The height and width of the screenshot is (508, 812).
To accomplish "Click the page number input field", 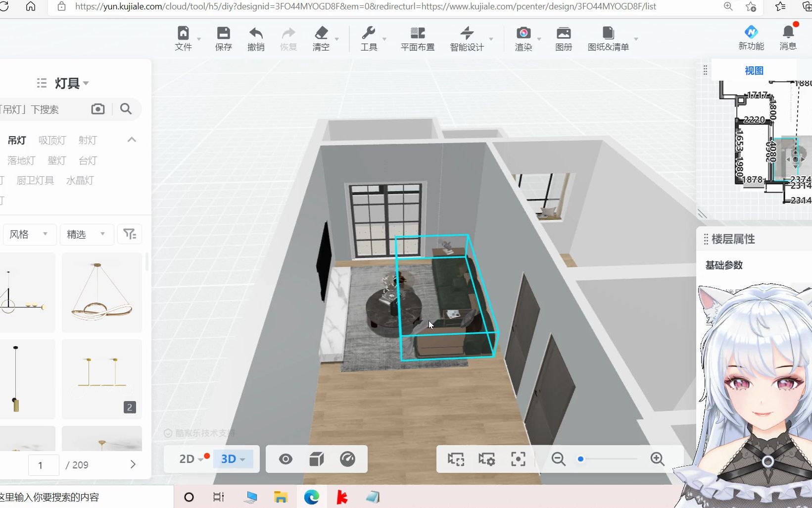I will 44,465.
